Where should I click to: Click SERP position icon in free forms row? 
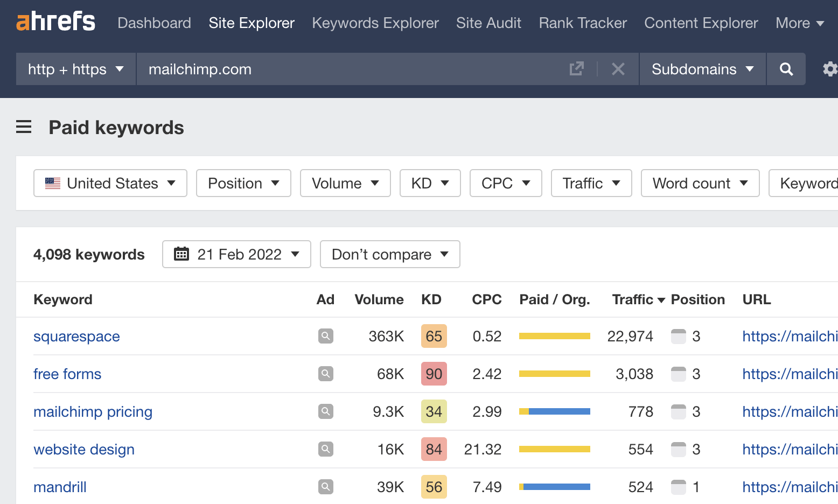679,374
